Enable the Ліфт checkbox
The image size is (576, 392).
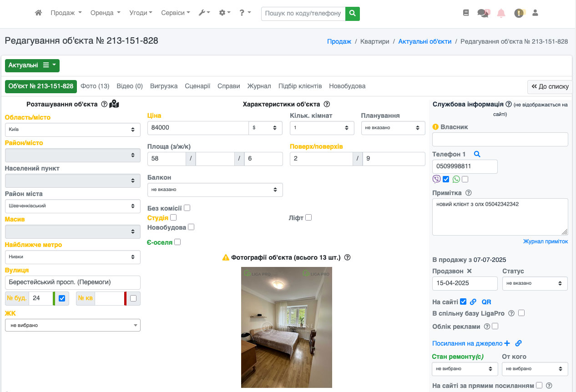coord(308,217)
